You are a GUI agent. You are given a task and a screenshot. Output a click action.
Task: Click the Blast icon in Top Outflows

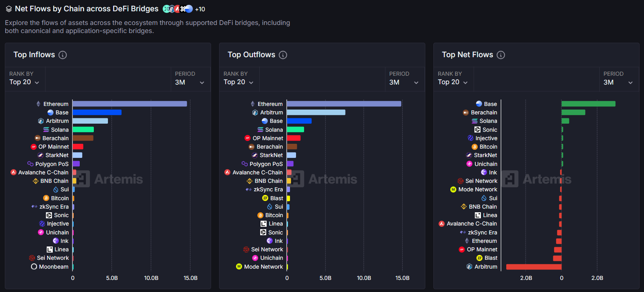tap(265, 198)
